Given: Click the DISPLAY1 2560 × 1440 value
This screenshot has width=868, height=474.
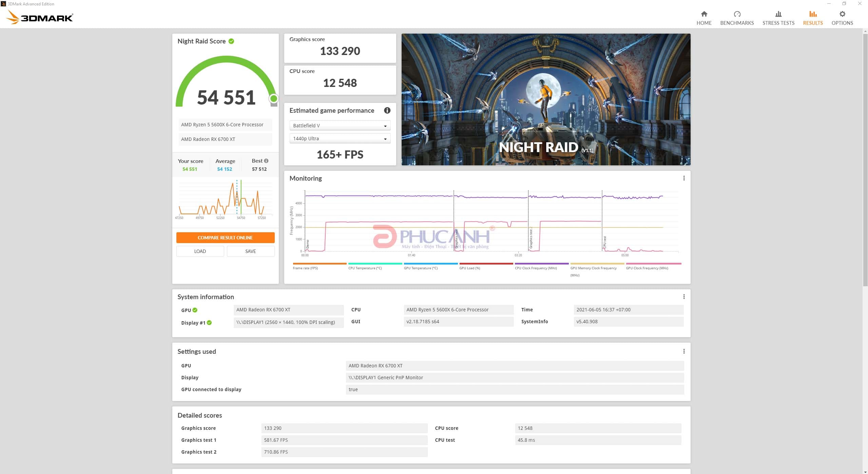Looking at the screenshot, I should click(289, 322).
